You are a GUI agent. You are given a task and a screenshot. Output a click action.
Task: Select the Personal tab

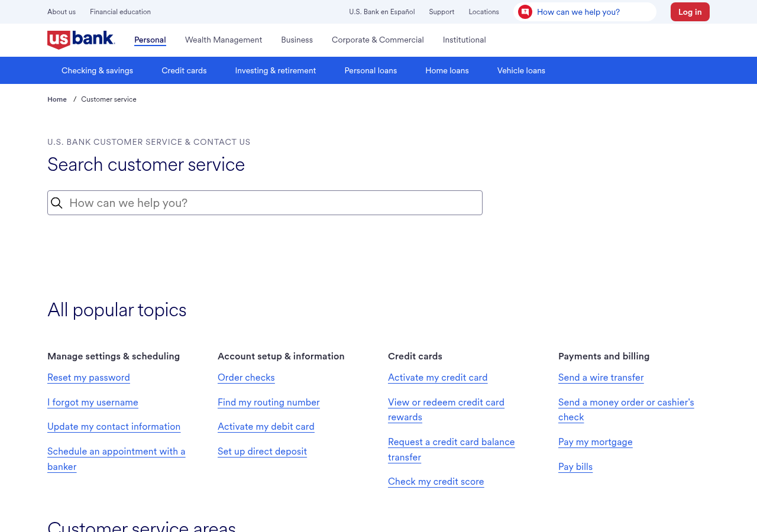[150, 39]
